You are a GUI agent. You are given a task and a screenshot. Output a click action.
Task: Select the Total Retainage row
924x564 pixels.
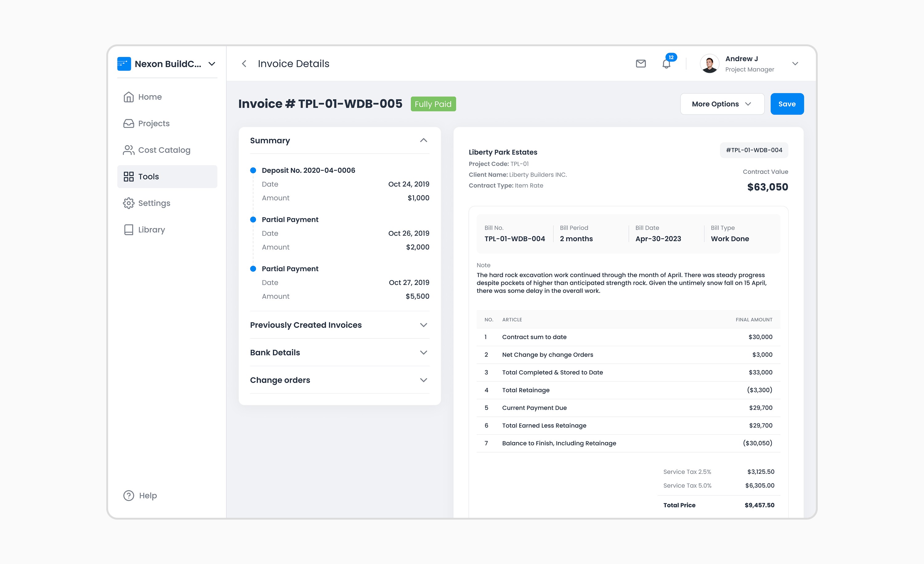point(629,390)
